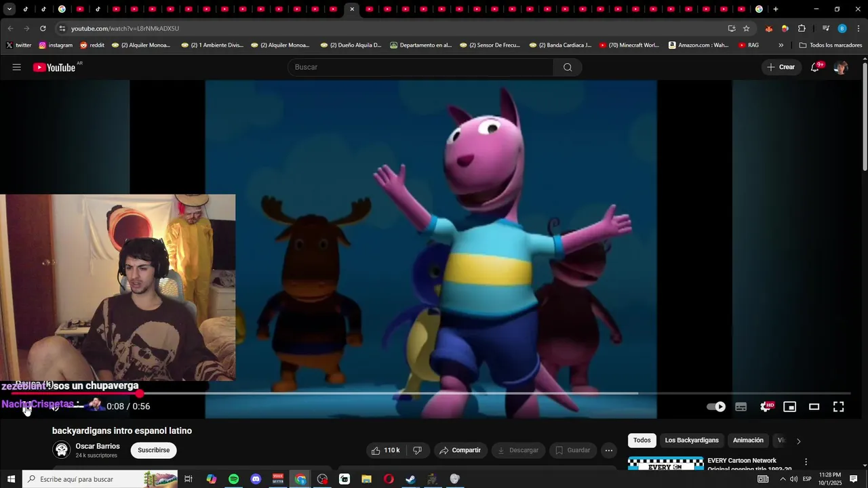Bookmark this page with the star
Image resolution: width=868 pixels, height=488 pixels.
(x=747, y=28)
